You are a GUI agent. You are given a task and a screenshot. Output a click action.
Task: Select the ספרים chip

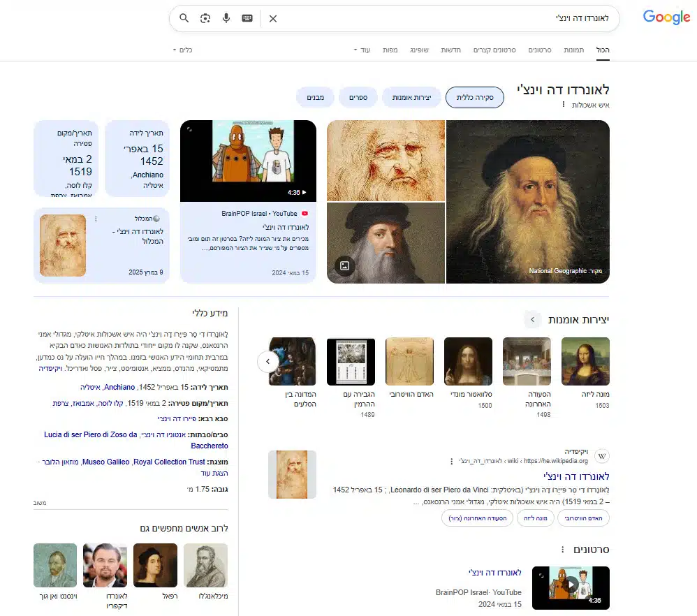click(x=358, y=97)
